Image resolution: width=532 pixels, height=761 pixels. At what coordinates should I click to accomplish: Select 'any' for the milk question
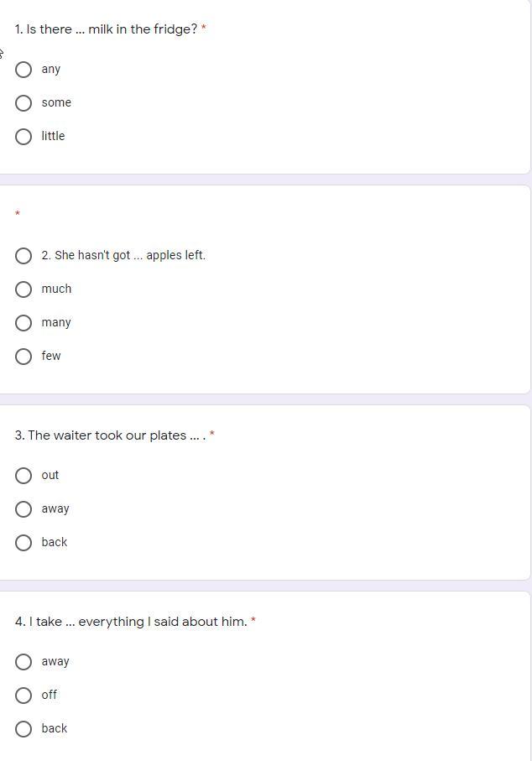coord(23,70)
